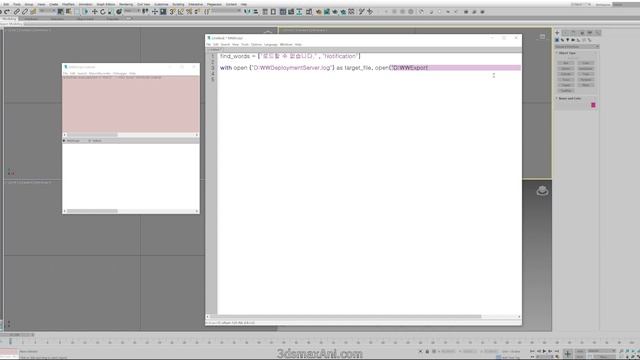Choose the Select and Rotate tool
The height and width of the screenshot is (360, 640).
click(103, 12)
